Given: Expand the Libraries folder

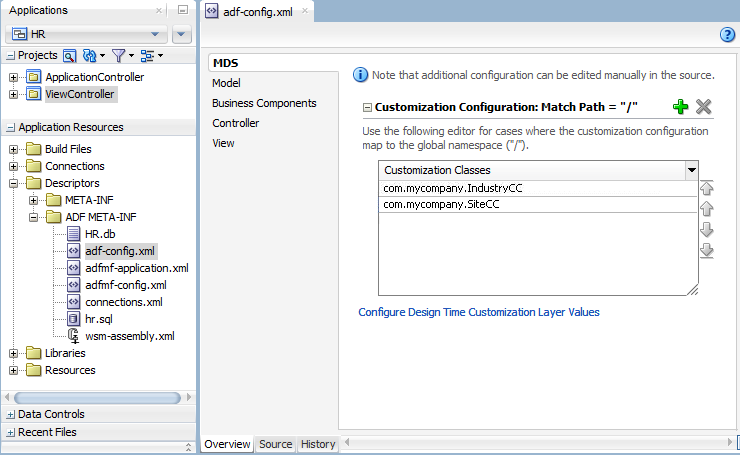Looking at the screenshot, I should point(13,353).
